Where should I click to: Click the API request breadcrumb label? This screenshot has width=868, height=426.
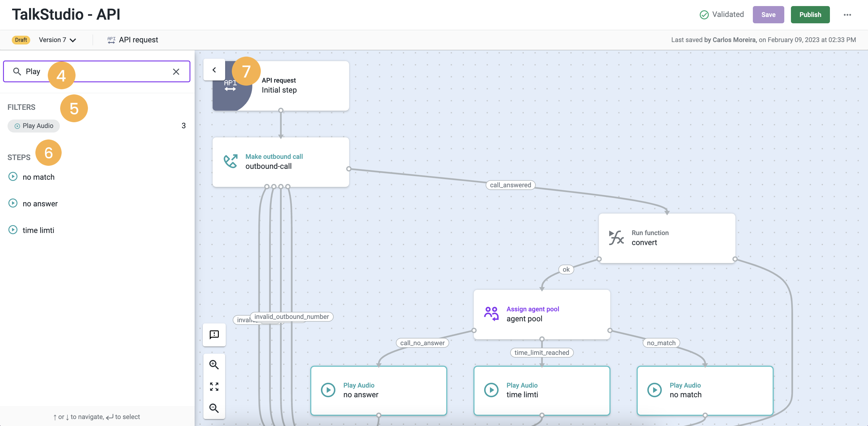pyautogui.click(x=138, y=40)
